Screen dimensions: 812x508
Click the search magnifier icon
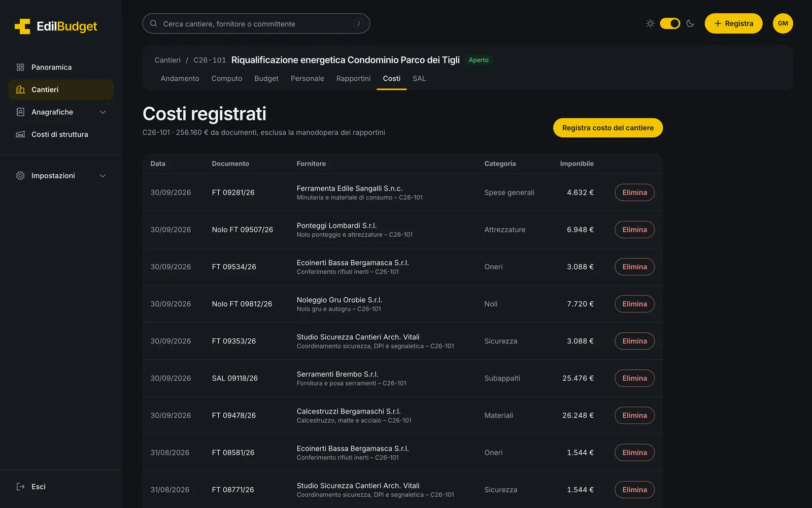click(x=153, y=23)
